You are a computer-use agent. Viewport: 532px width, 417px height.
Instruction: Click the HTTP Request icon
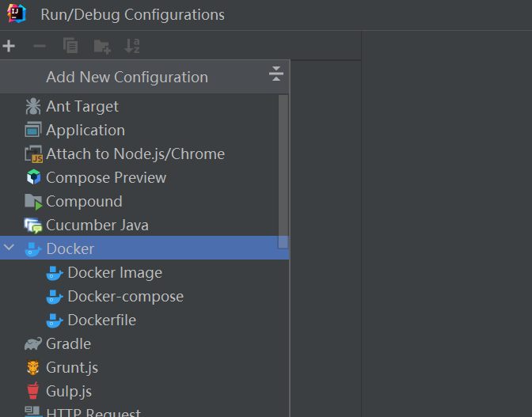[33, 411]
